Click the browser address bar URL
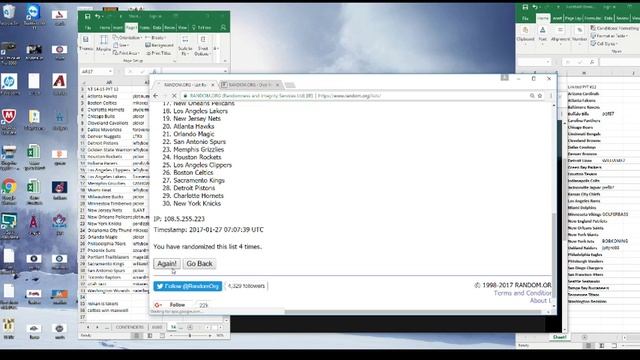Screen dimensions: 640x360 [349, 96]
